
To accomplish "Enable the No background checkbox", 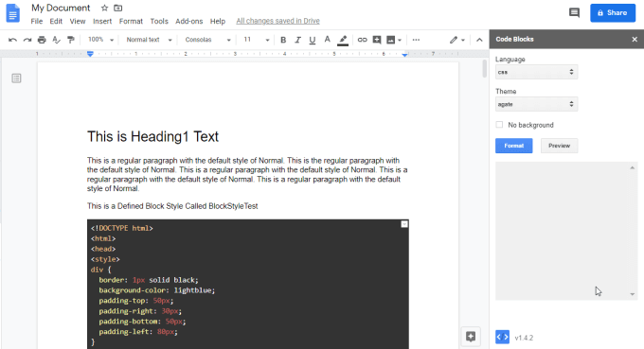I will (x=499, y=125).
